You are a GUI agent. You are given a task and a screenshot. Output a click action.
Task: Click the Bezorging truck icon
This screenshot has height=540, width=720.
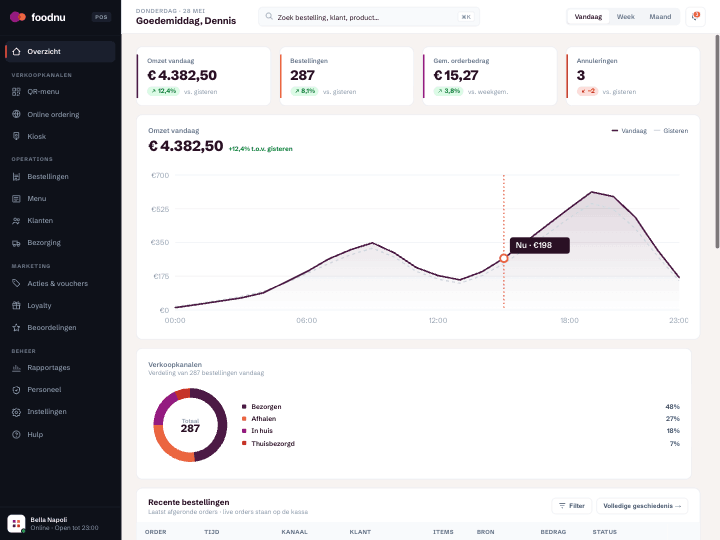click(16, 243)
